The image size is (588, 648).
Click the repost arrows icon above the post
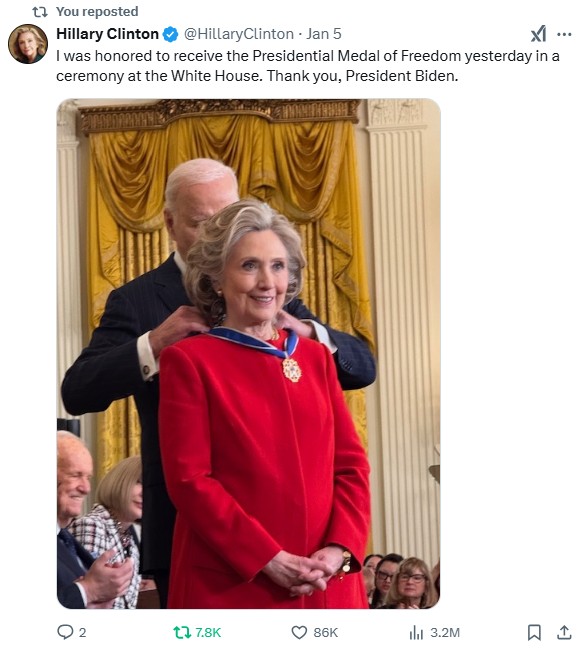[40, 12]
